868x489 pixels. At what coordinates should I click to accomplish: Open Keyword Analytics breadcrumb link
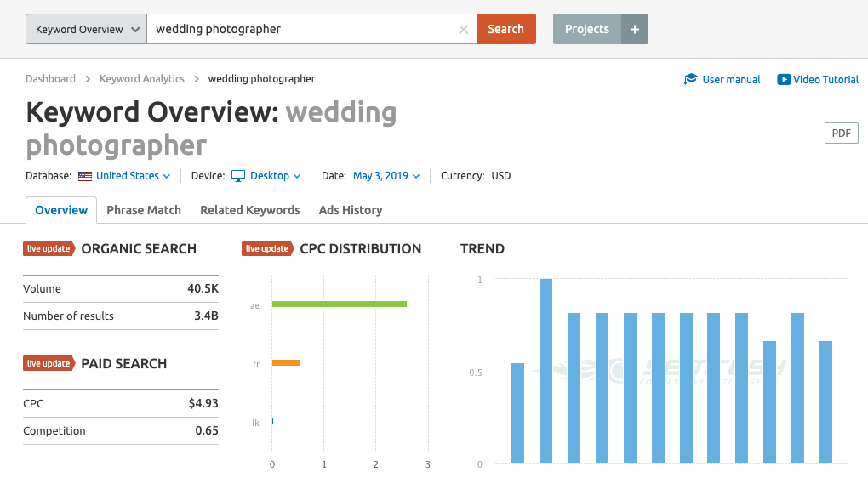pyautogui.click(x=142, y=78)
